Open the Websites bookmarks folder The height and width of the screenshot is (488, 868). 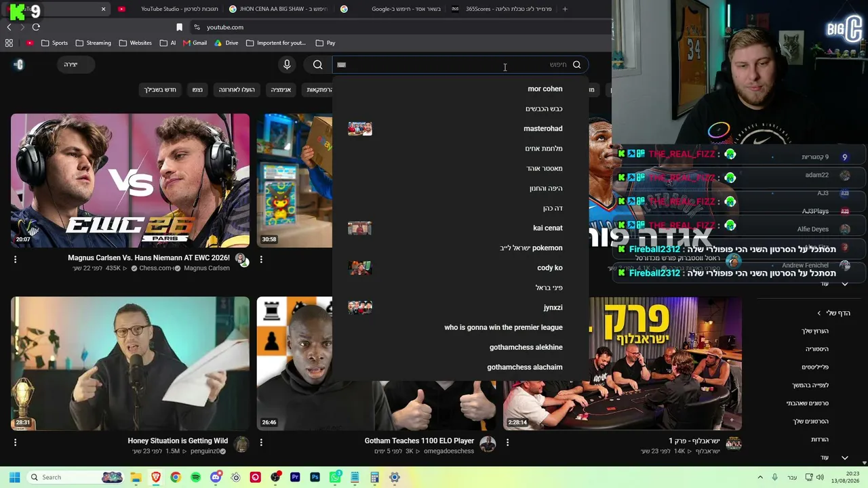pyautogui.click(x=135, y=43)
